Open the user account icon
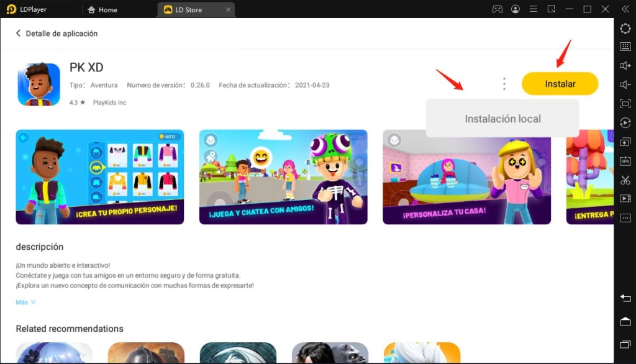Viewport: 636px width, 364px height. pyautogui.click(x=515, y=9)
